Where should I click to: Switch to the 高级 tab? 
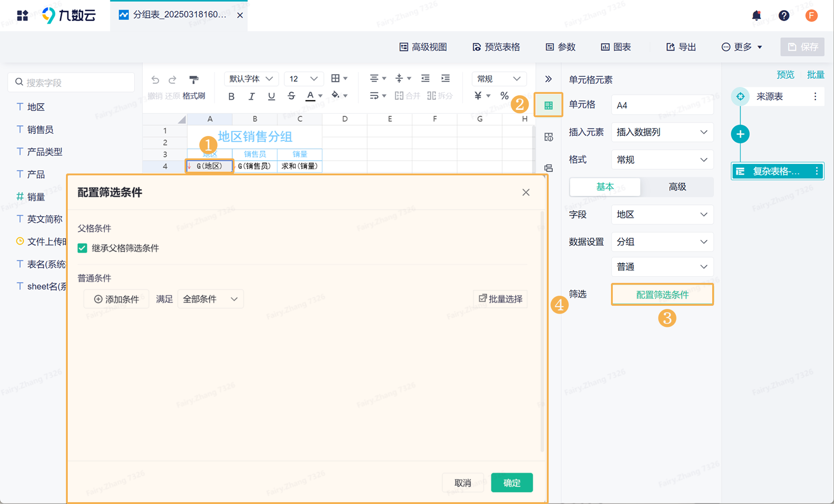[677, 187]
